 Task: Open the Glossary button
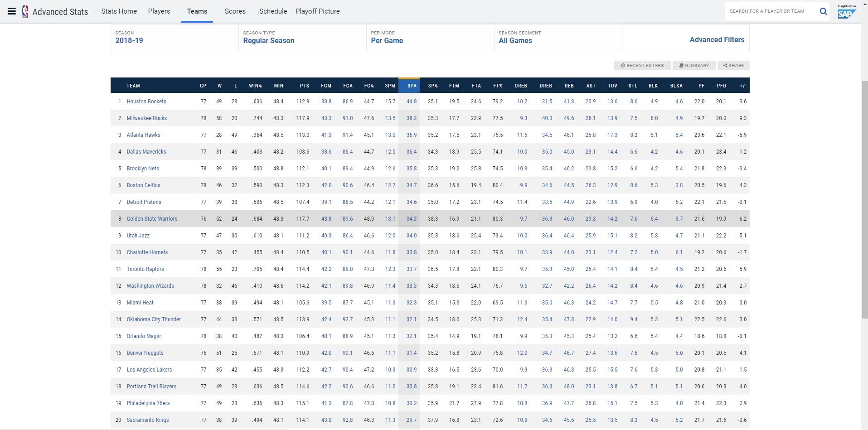694,66
